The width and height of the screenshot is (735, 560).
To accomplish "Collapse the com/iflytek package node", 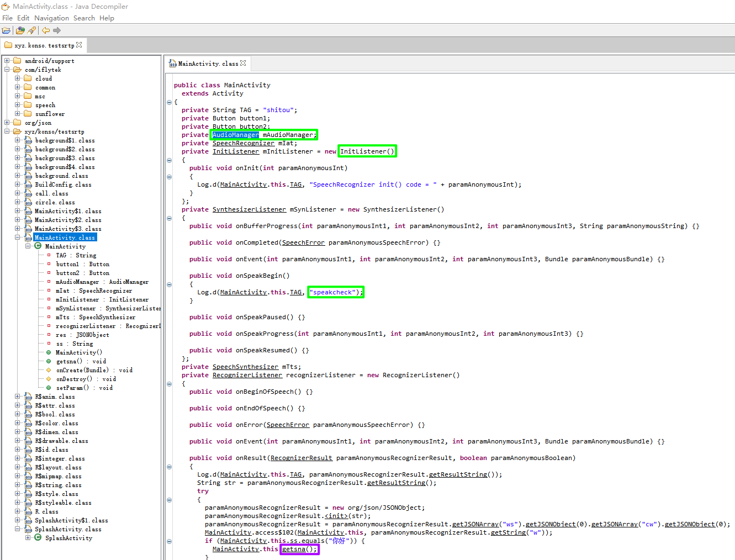I will tap(7, 70).
